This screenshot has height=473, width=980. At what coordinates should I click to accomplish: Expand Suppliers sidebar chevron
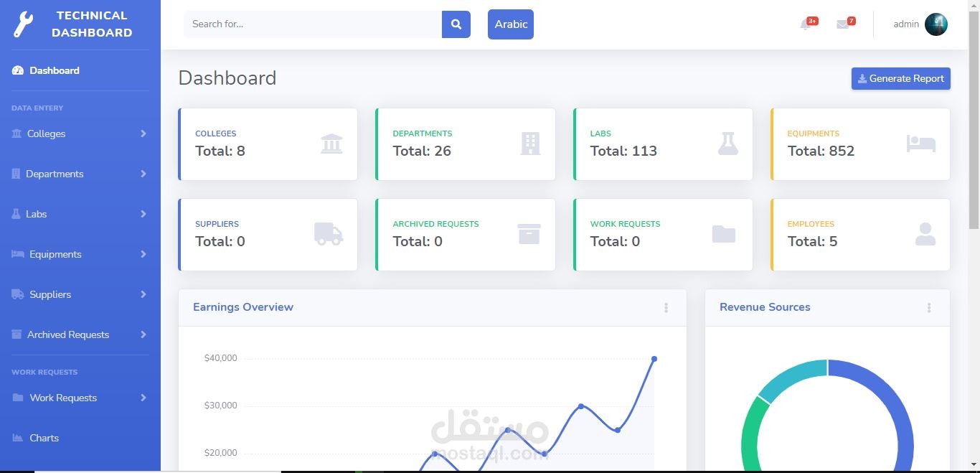(143, 294)
